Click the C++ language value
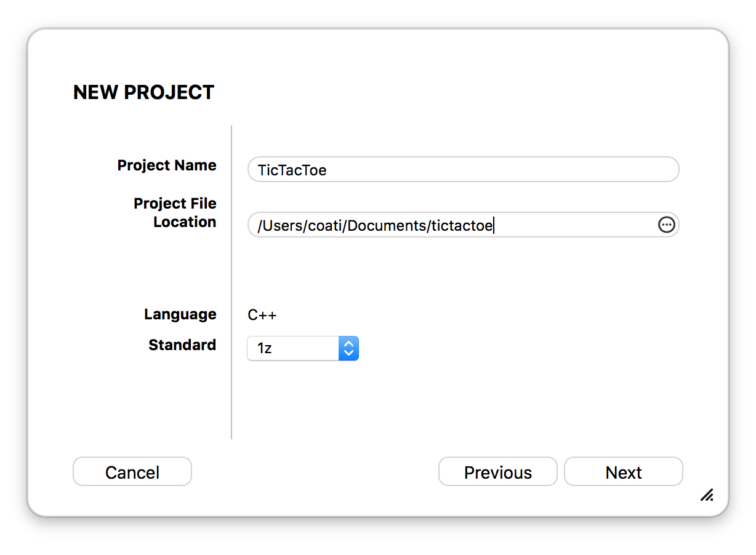This screenshot has width=756, height=555. pos(262,315)
